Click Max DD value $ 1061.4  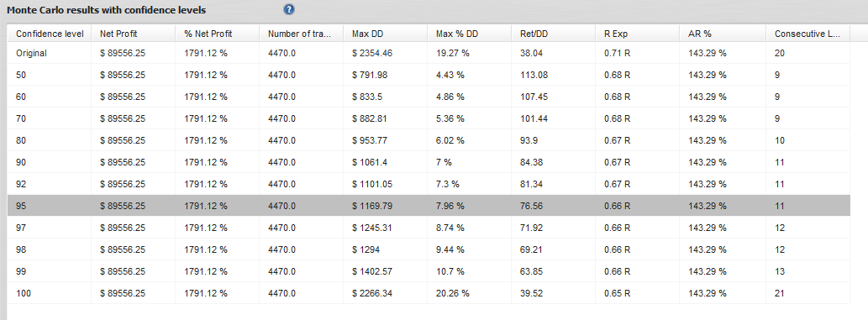pyautogui.click(x=371, y=162)
